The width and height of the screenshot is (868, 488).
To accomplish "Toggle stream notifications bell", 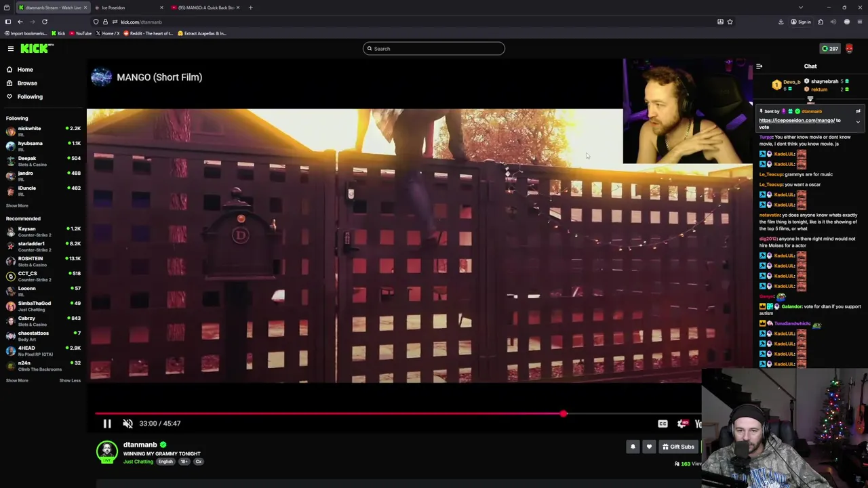I will (633, 447).
